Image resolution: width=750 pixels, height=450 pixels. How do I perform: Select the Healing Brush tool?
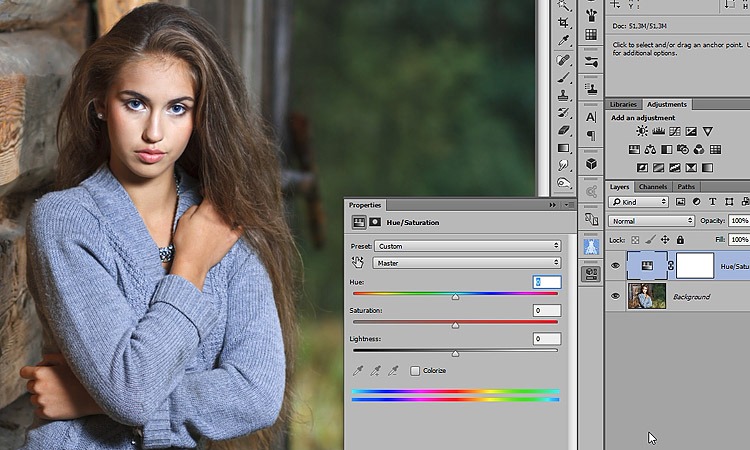coord(563,60)
